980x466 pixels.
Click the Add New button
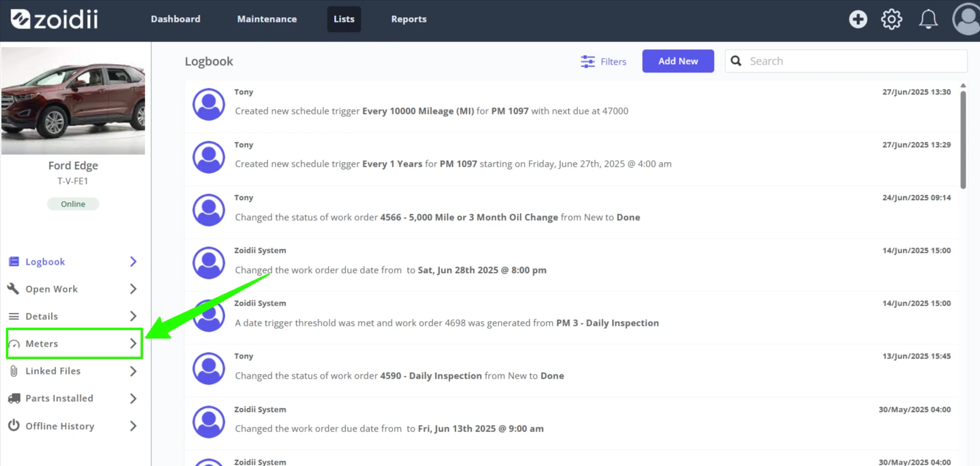pos(678,61)
